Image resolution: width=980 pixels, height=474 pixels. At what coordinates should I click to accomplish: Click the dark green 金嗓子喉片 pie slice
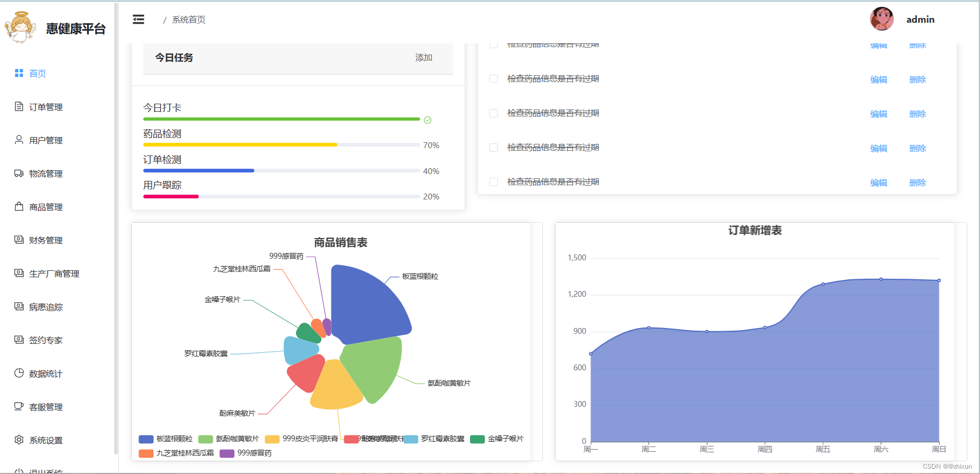coord(308,333)
